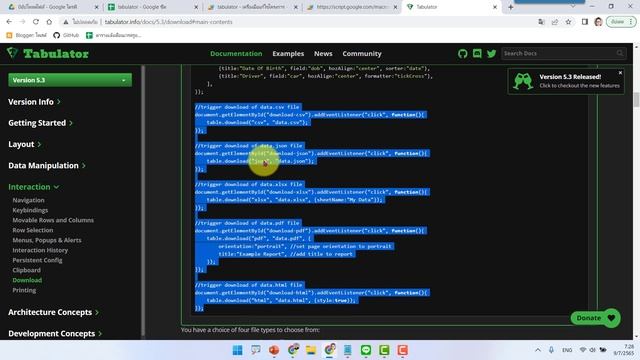Expand the Development Concepts section
Image resolution: width=640 pixels, height=360 pixels.
(55, 333)
